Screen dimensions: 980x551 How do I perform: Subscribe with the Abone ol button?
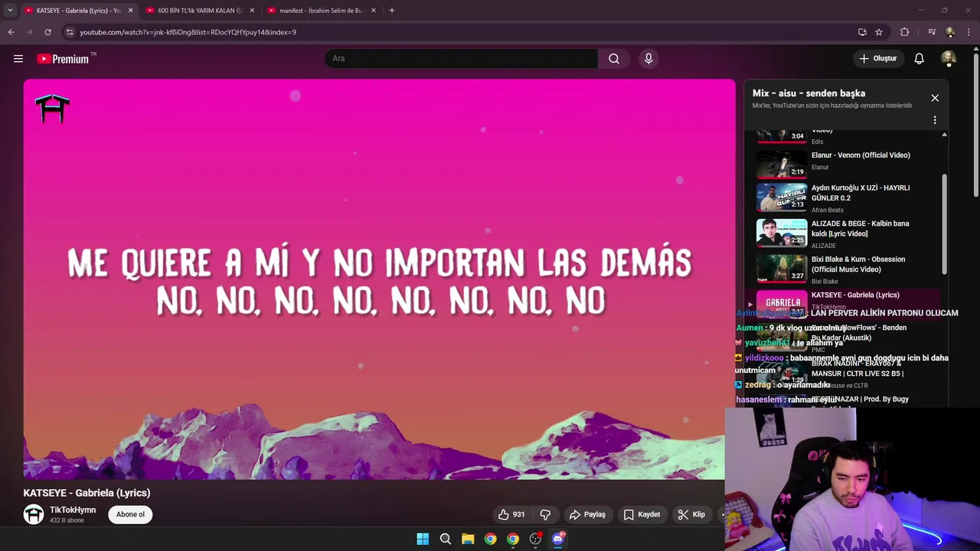130,514
